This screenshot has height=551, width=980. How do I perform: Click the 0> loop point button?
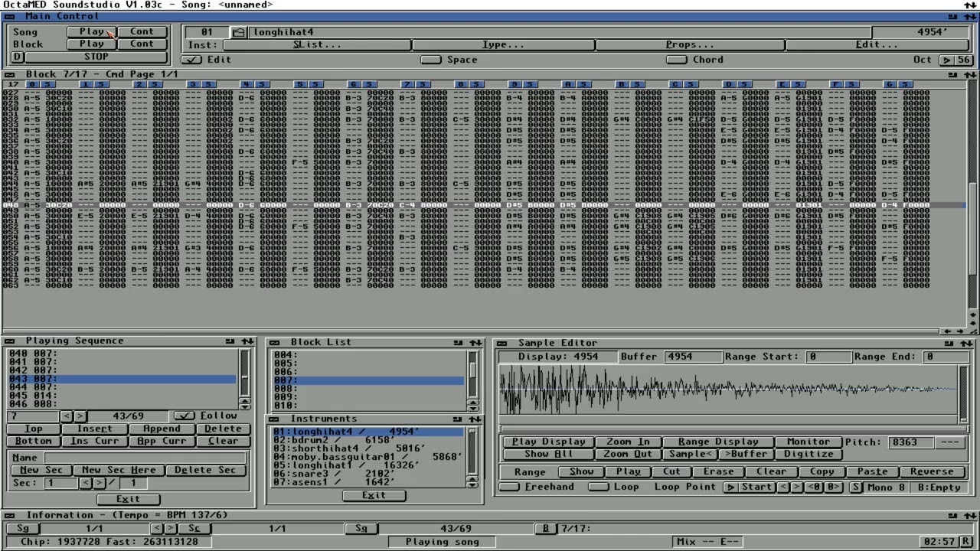833,487
